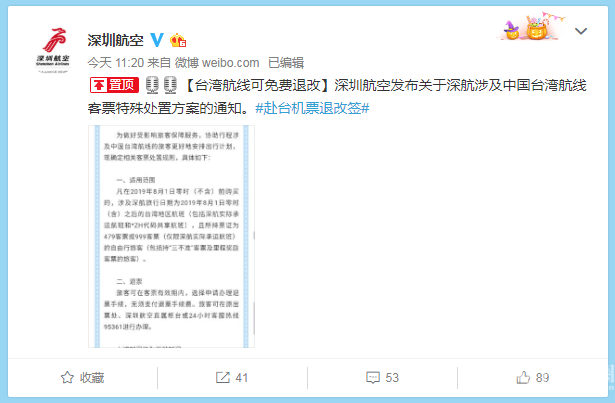Click the 今天 11:20 timestamp
The width and height of the screenshot is (615, 403).
tap(115, 63)
